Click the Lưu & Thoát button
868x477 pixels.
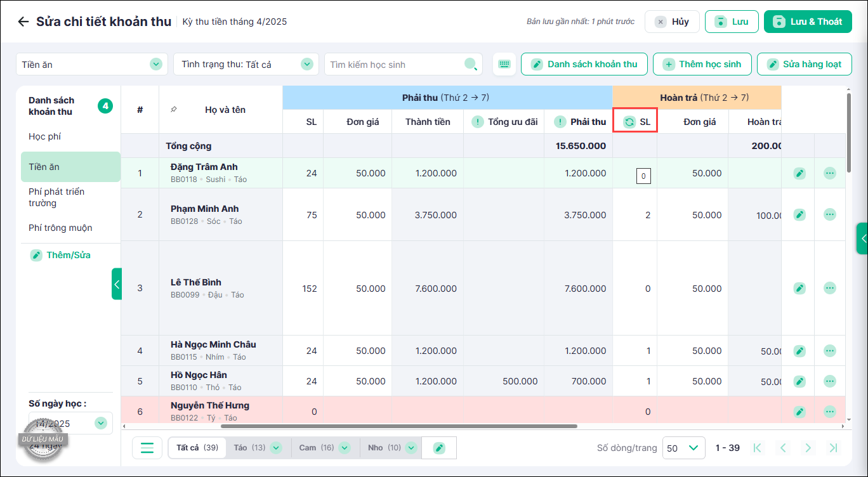click(807, 22)
